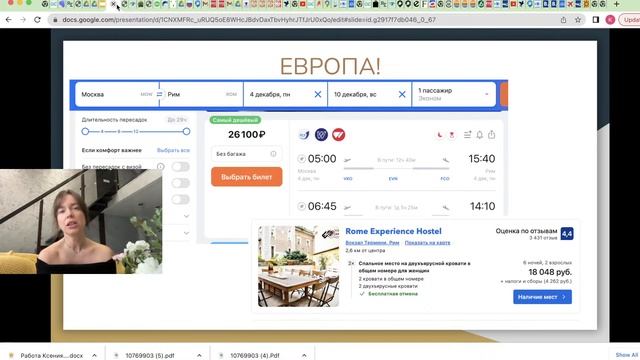The height and width of the screenshot is (360, 640).
Task: Click the ЕВРОПА! slide title
Action: click(330, 66)
